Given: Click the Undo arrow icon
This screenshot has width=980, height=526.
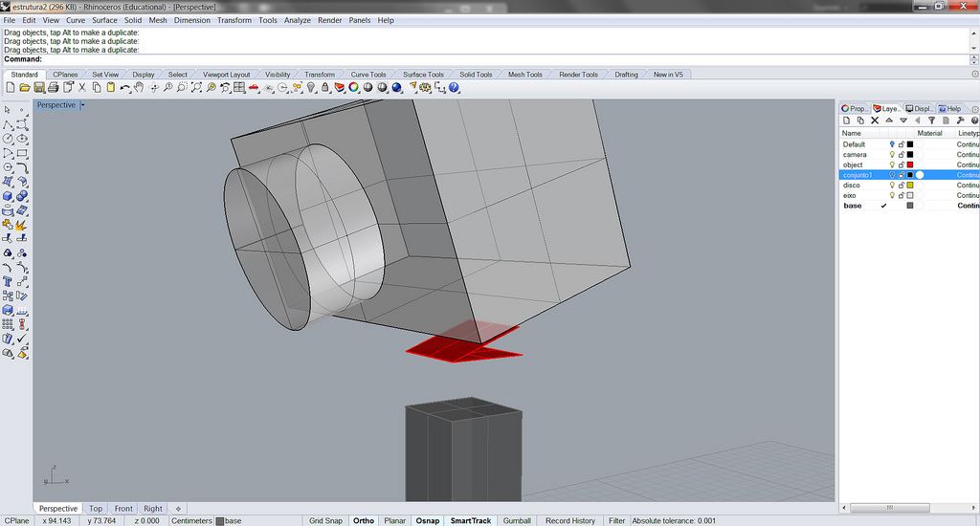Looking at the screenshot, I should pyautogui.click(x=125, y=88).
